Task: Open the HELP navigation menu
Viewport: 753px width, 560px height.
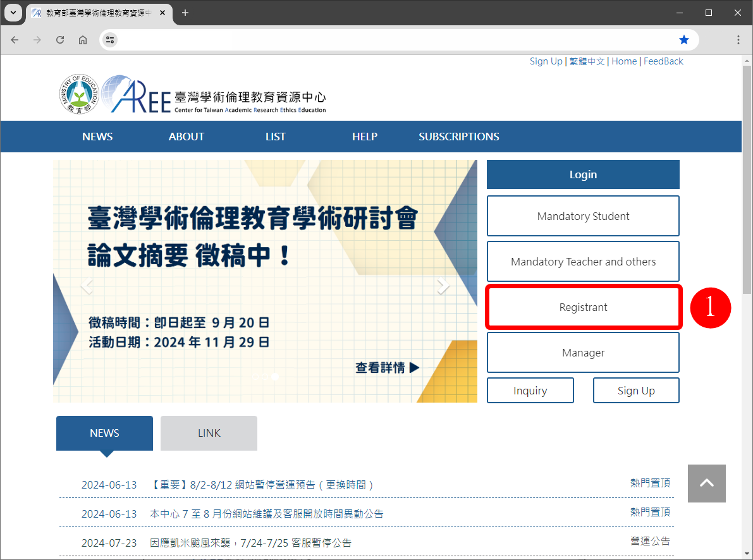Action: pos(365,137)
